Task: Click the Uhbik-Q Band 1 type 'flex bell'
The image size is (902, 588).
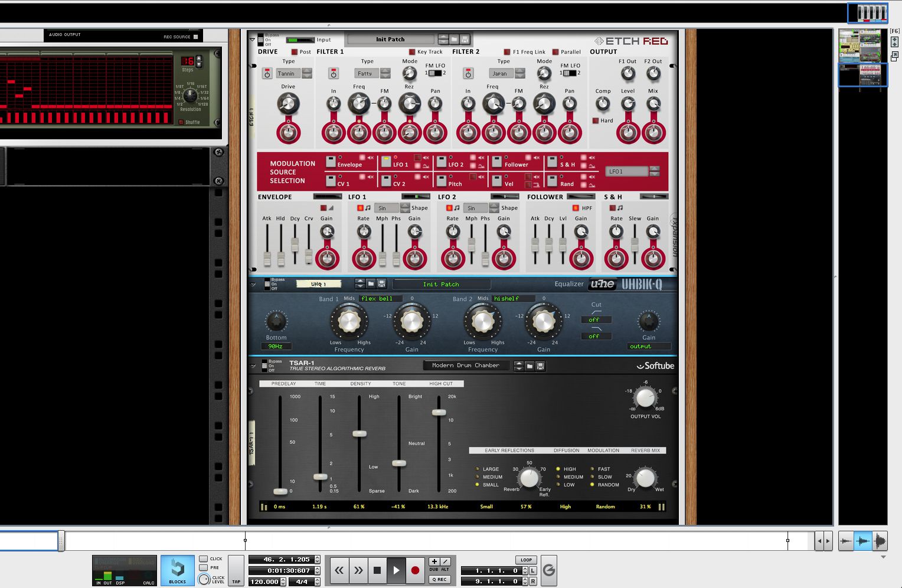Action: tap(381, 299)
